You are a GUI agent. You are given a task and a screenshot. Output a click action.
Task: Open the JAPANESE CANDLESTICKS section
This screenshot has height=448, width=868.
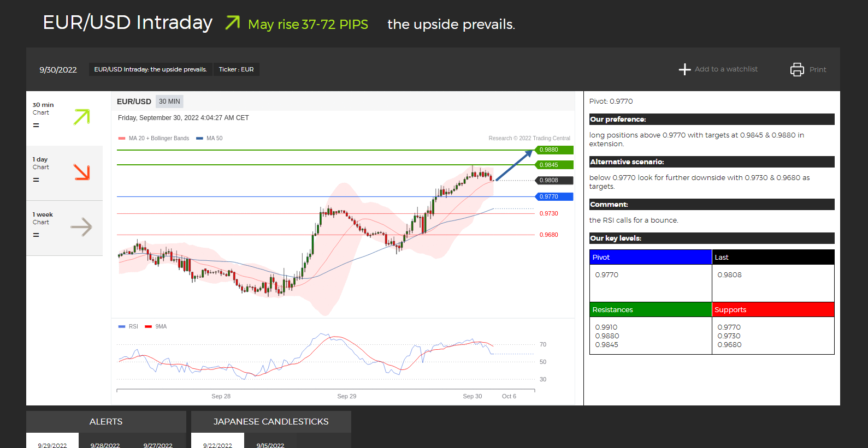coord(271,422)
